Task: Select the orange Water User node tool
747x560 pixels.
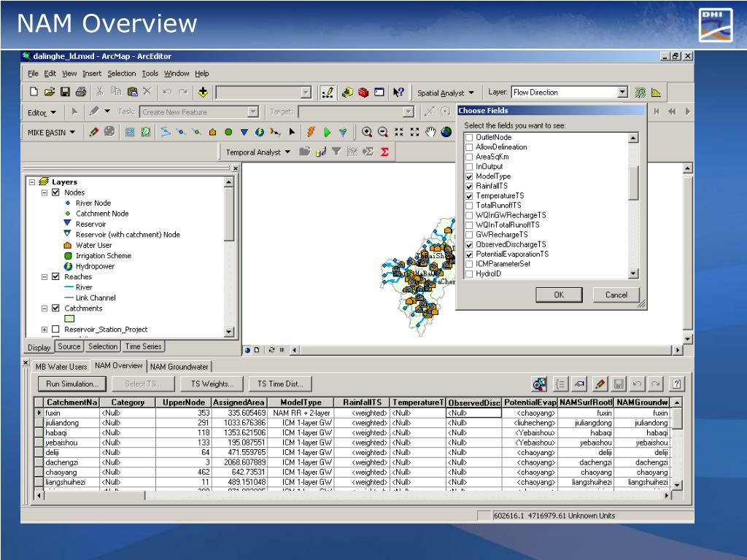Action: pyautogui.click(x=212, y=132)
